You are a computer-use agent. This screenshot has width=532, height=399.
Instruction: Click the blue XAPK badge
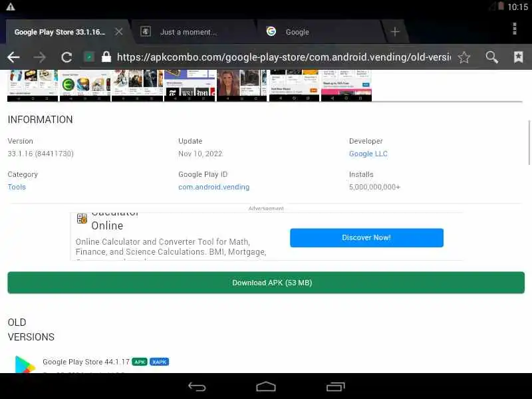159,362
